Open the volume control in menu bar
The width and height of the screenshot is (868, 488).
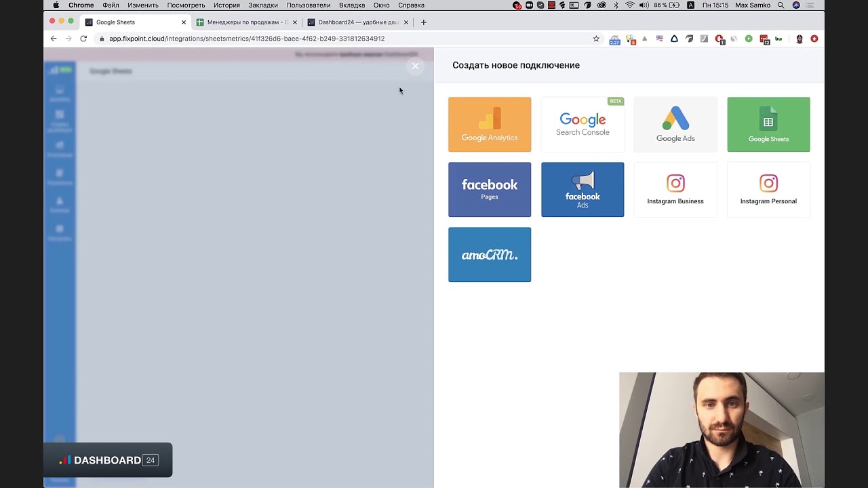(644, 5)
